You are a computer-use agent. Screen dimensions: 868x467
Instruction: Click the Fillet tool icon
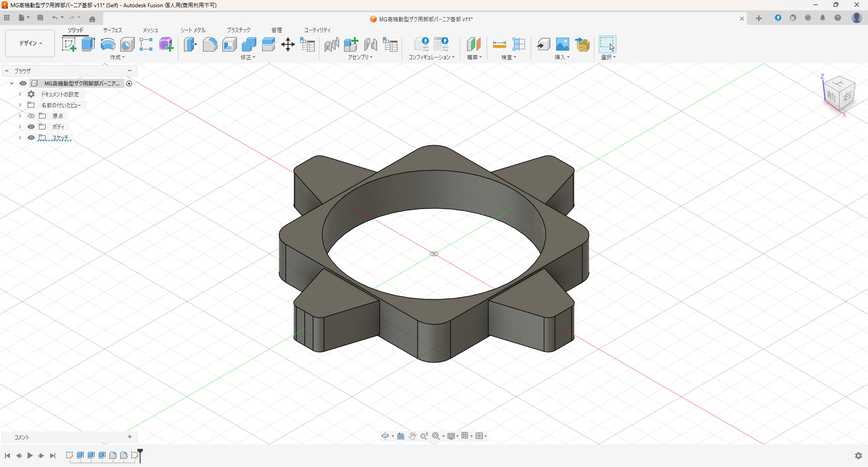pos(210,44)
